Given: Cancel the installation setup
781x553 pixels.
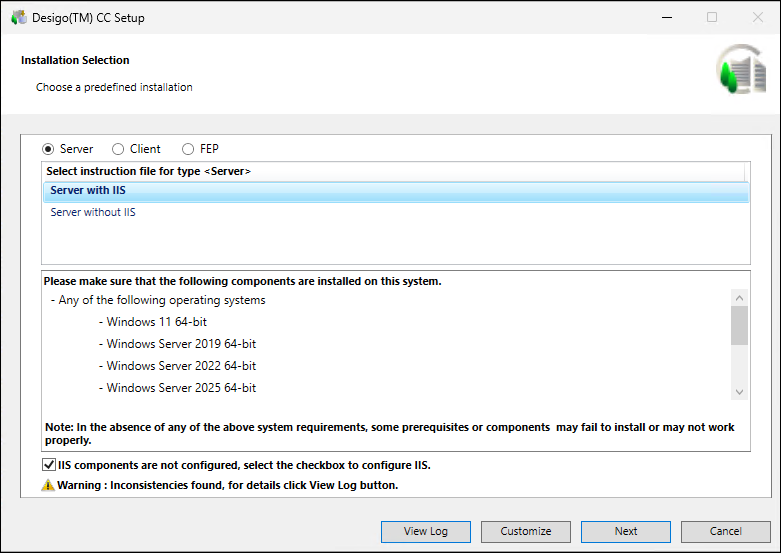Looking at the screenshot, I should pyautogui.click(x=725, y=531).
